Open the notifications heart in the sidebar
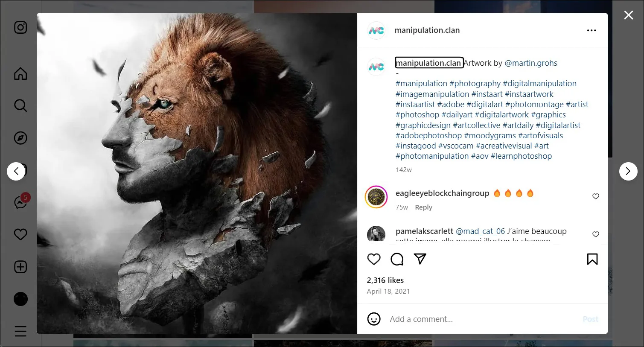Screen dimensions: 644x347 (x=20, y=234)
